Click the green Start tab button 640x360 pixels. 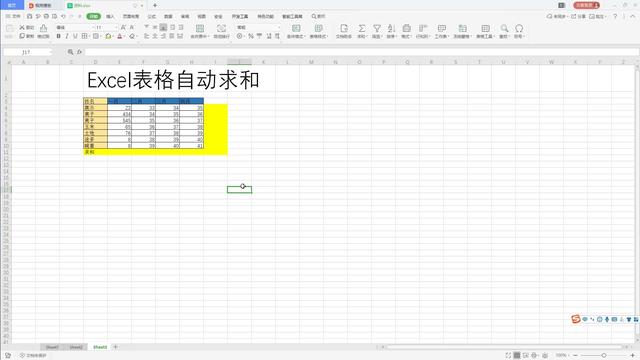[x=93, y=16]
